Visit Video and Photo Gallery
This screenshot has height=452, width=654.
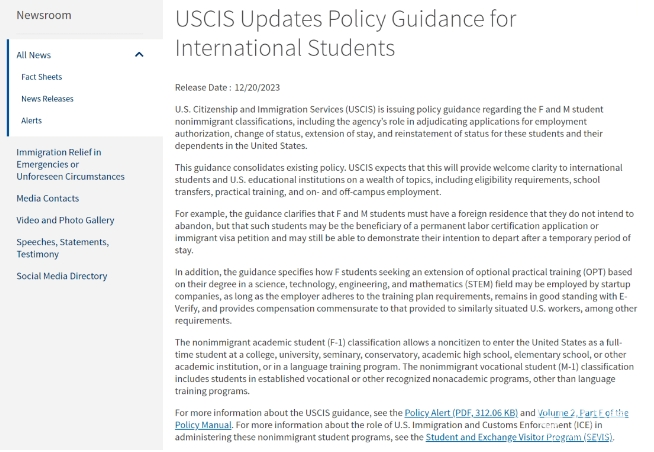[x=65, y=220]
